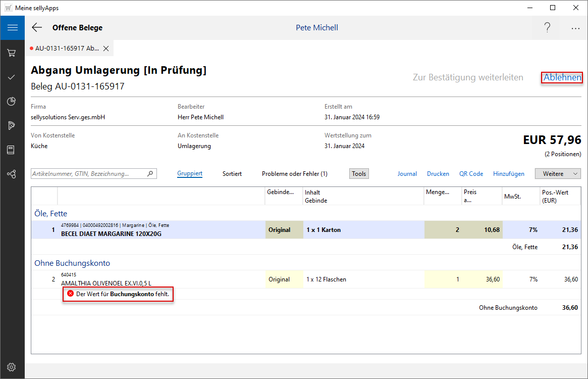
Task: Click the help question mark icon
Action: (547, 28)
